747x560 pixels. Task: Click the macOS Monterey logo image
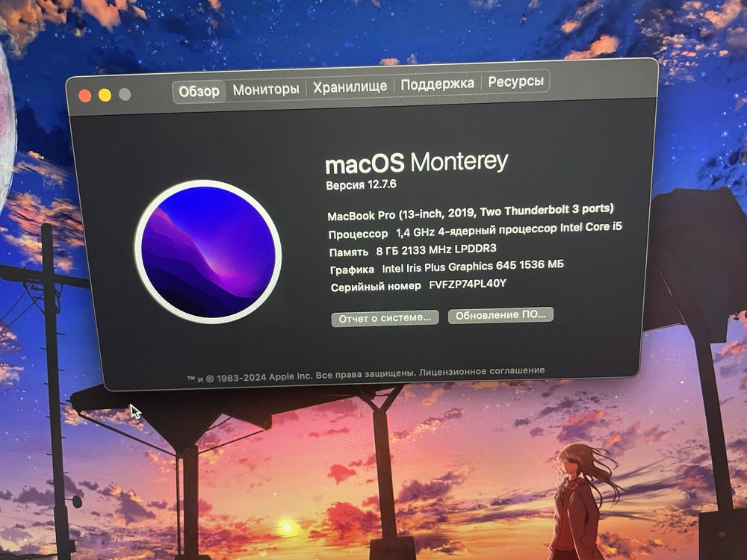click(208, 252)
